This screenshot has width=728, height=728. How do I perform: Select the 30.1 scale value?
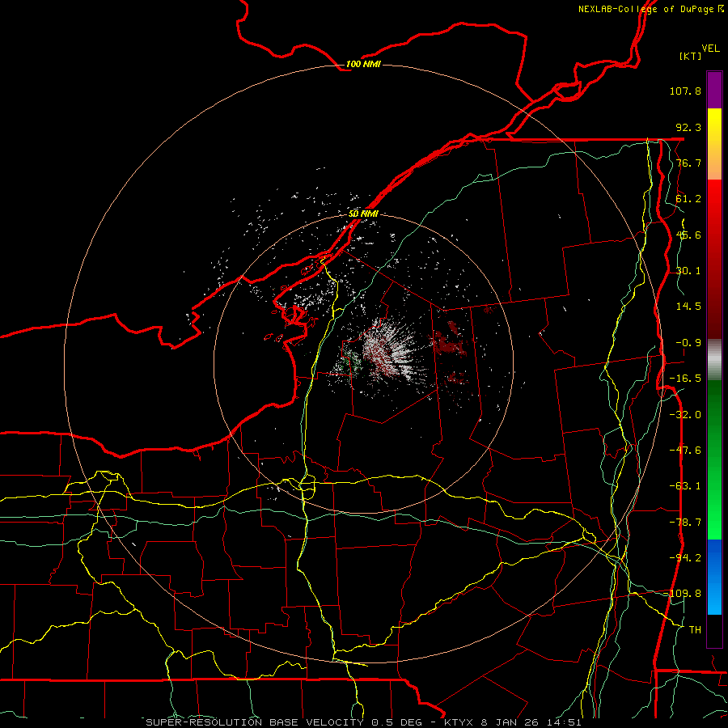tap(688, 271)
